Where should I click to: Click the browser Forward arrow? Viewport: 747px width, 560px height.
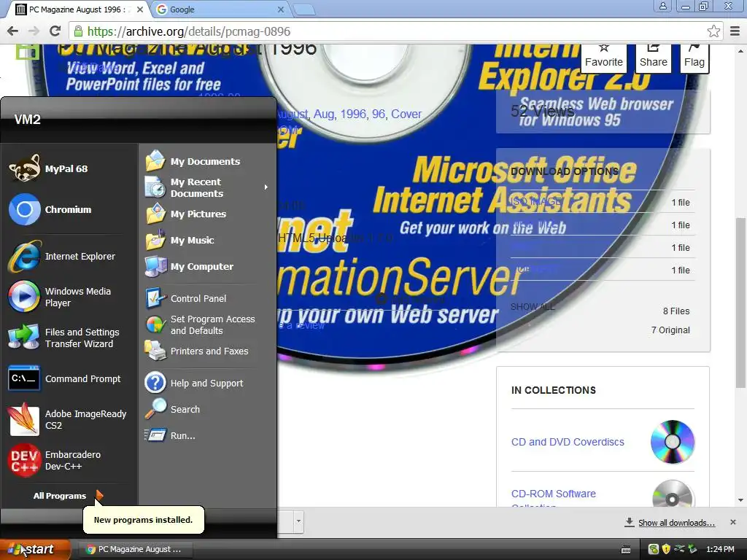pos(34,31)
